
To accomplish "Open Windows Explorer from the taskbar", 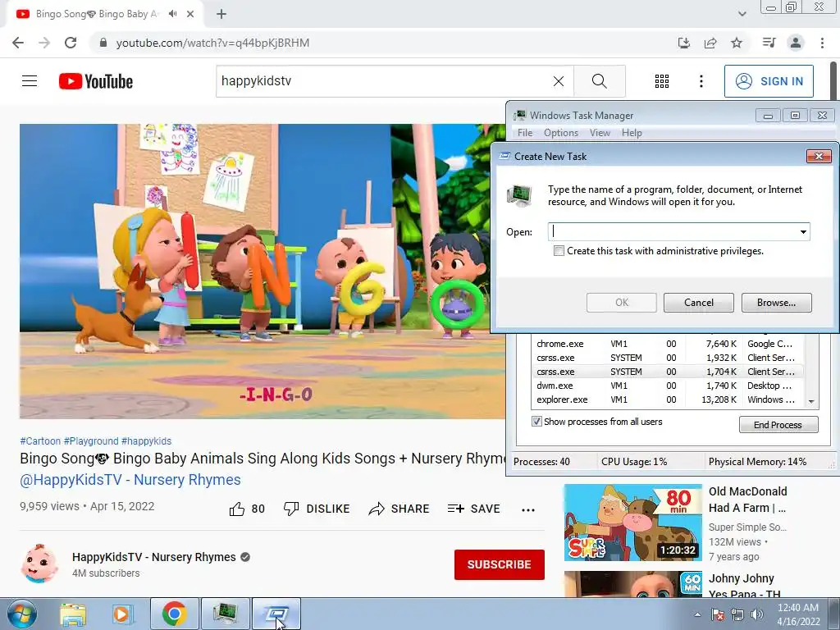I will (73, 614).
